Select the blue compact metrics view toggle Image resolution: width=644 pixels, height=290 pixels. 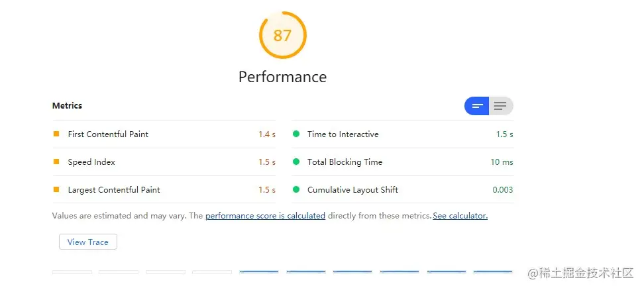click(x=477, y=106)
